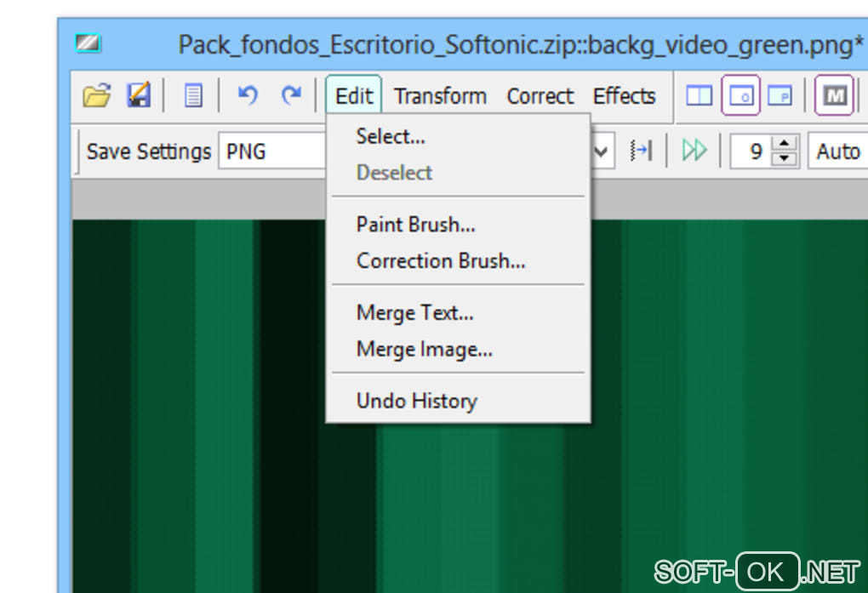Image resolution: width=868 pixels, height=593 pixels.
Task: Click the PNG format field in Save Settings
Action: 273,151
